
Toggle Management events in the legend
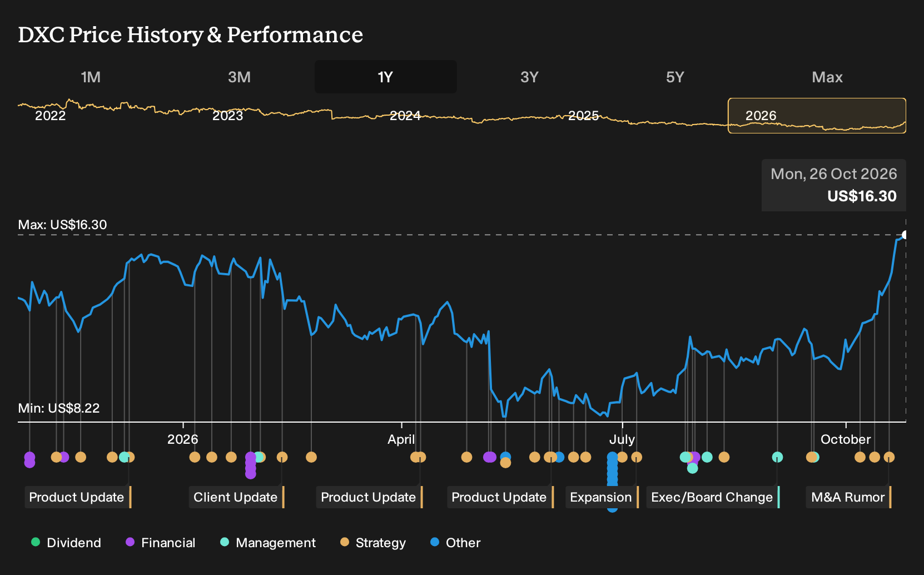[268, 543]
